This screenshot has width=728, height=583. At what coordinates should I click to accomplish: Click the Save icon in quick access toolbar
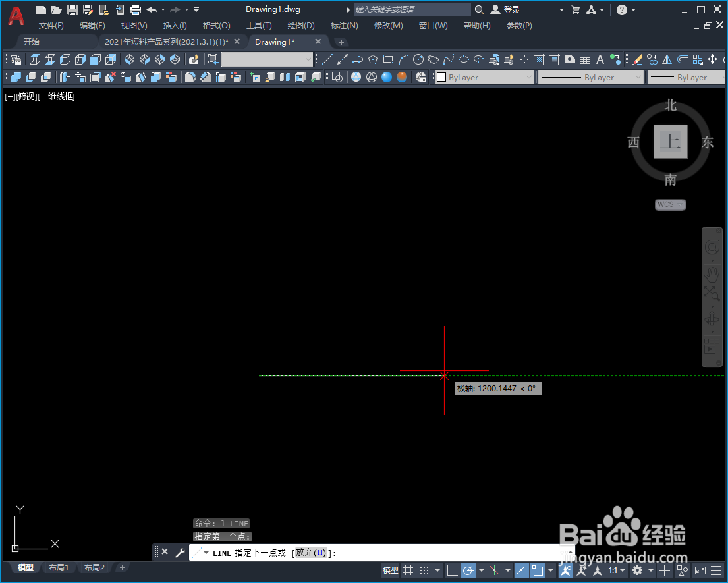[x=72, y=10]
